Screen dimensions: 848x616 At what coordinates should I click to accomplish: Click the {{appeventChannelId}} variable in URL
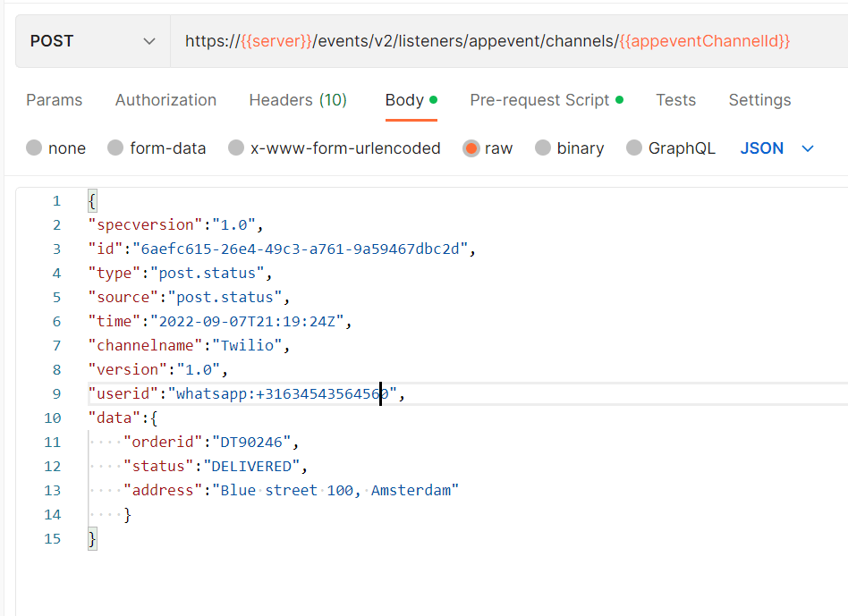[x=705, y=41]
